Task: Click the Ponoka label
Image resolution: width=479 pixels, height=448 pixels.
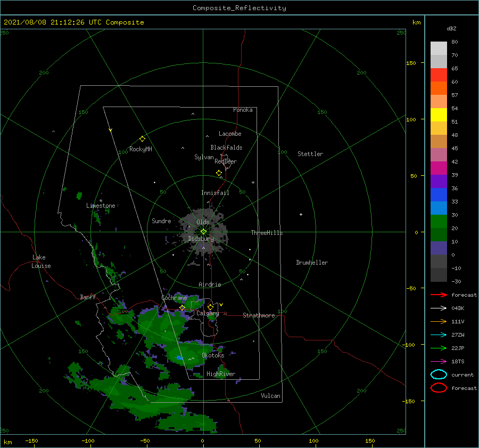Action: 243,110
